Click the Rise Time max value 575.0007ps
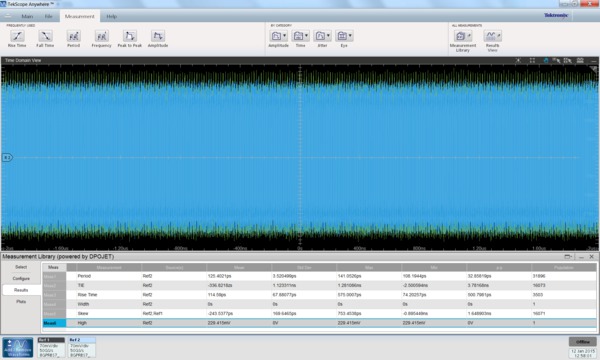This screenshot has height=360, width=600. click(x=349, y=295)
